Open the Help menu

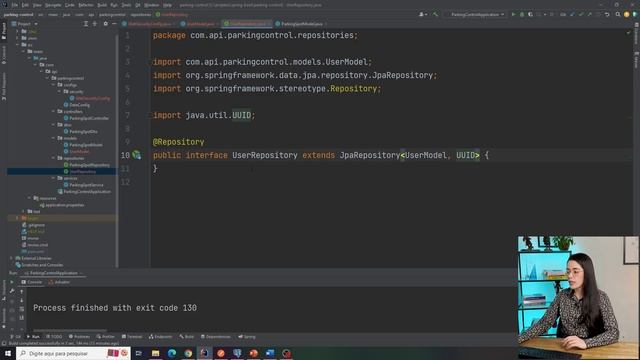click(167, 5)
